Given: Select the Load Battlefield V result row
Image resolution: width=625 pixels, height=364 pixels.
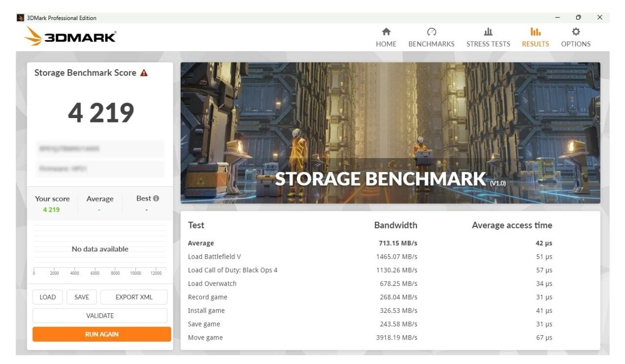Looking at the screenshot, I should coord(370,257).
